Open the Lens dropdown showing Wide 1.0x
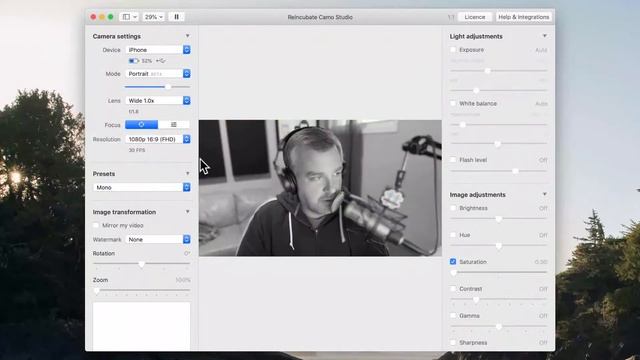 pos(158,100)
